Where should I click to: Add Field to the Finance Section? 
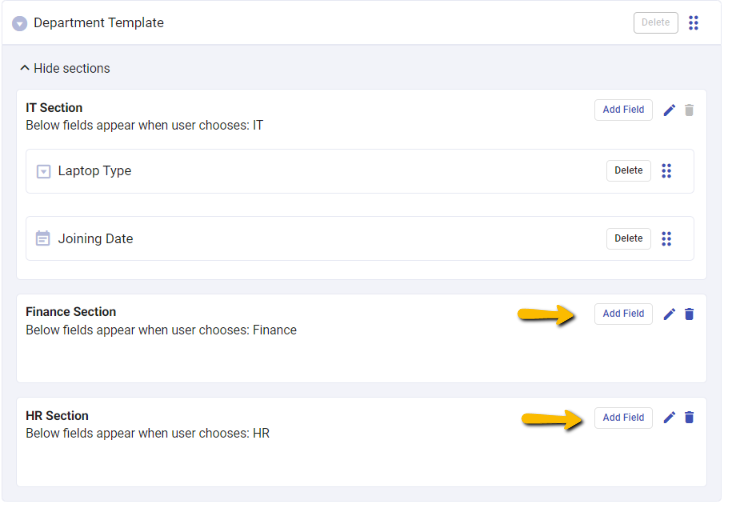coord(623,314)
